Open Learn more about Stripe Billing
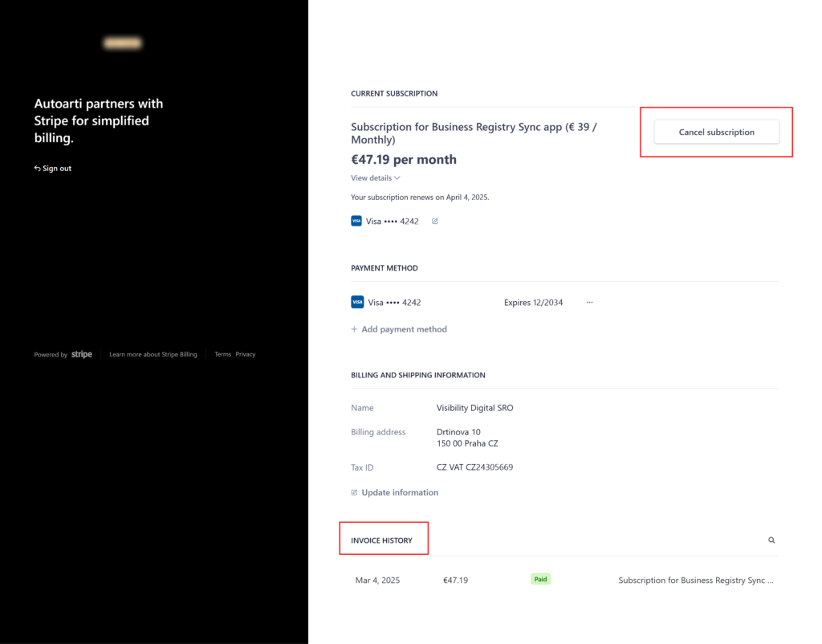Image resolution: width=822 pixels, height=644 pixels. click(x=153, y=354)
